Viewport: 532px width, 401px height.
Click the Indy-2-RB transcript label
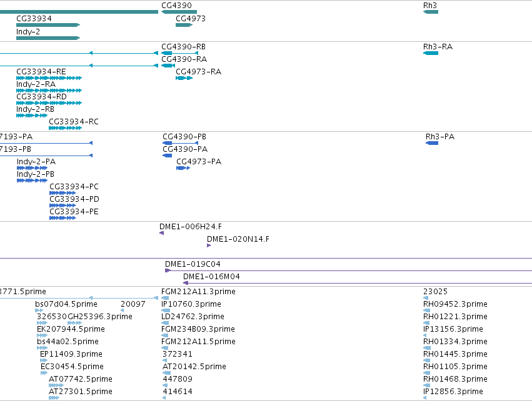[35, 109]
